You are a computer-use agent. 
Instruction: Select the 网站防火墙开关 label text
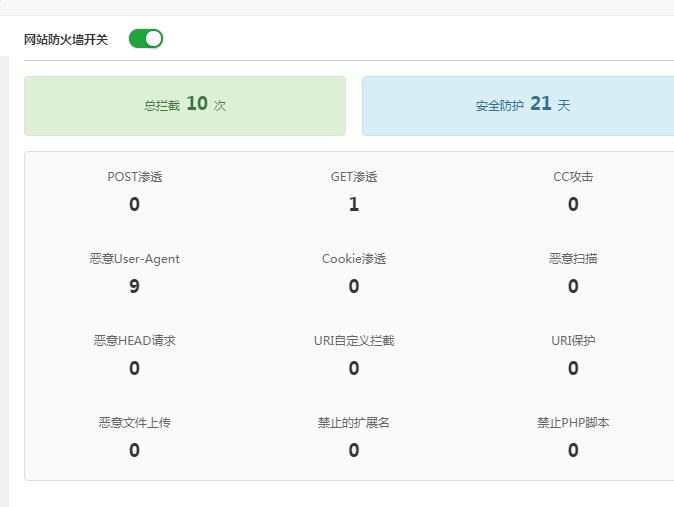pyautogui.click(x=65, y=40)
